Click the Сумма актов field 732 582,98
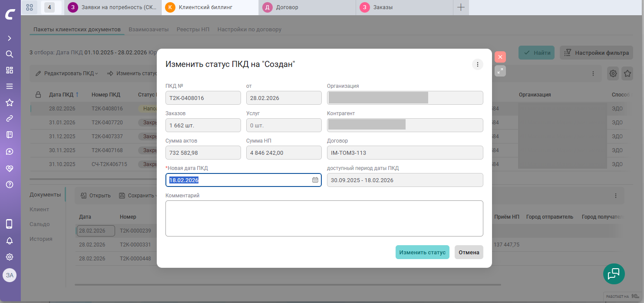Viewport: 644px width, 303px height. pos(203,153)
